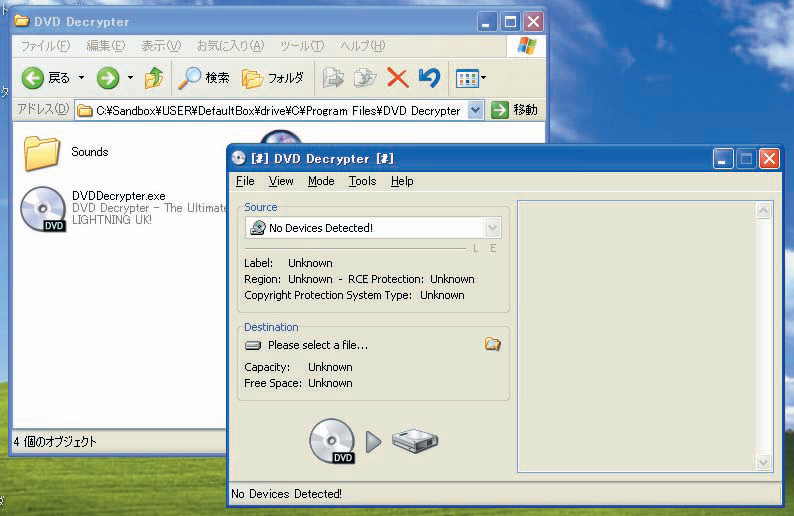Click the hard disk icon of decrypt button

pyautogui.click(x=415, y=441)
